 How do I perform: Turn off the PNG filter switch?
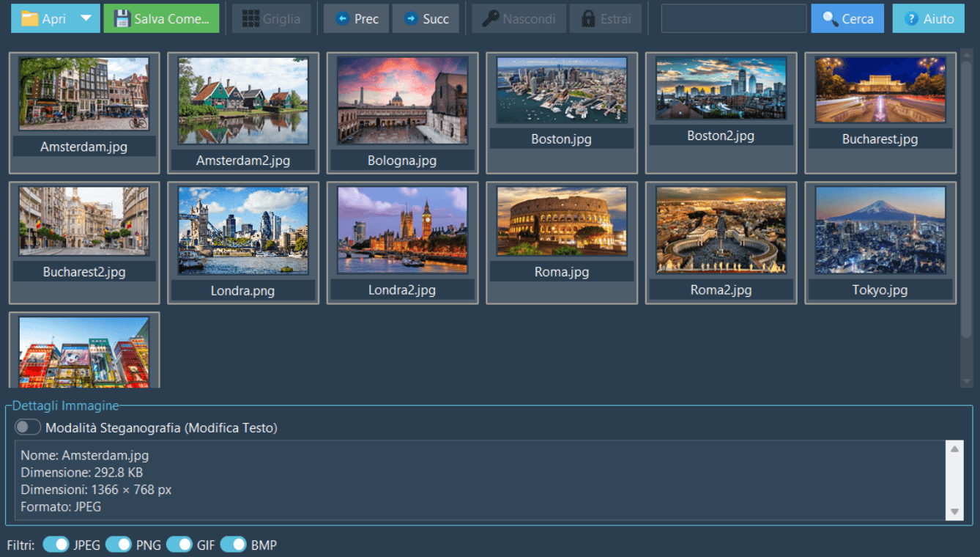tap(119, 545)
